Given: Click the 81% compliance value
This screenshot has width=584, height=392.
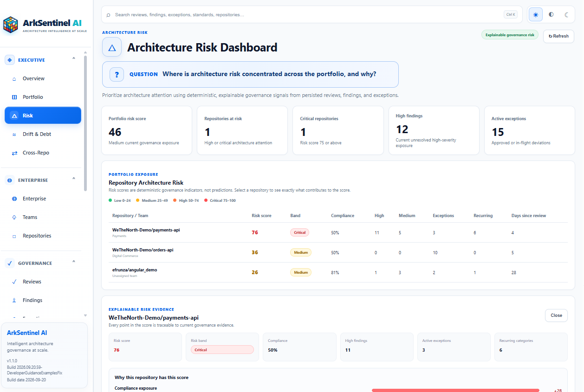Looking at the screenshot, I should [x=335, y=272].
